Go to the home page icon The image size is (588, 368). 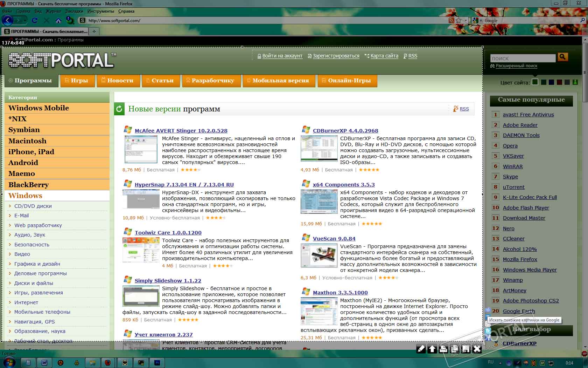pyautogui.click(x=58, y=21)
